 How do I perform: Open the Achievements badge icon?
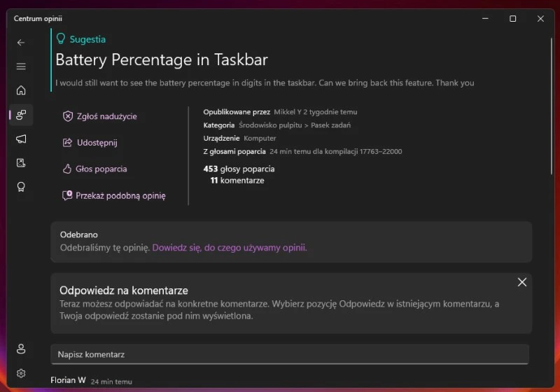tap(21, 187)
